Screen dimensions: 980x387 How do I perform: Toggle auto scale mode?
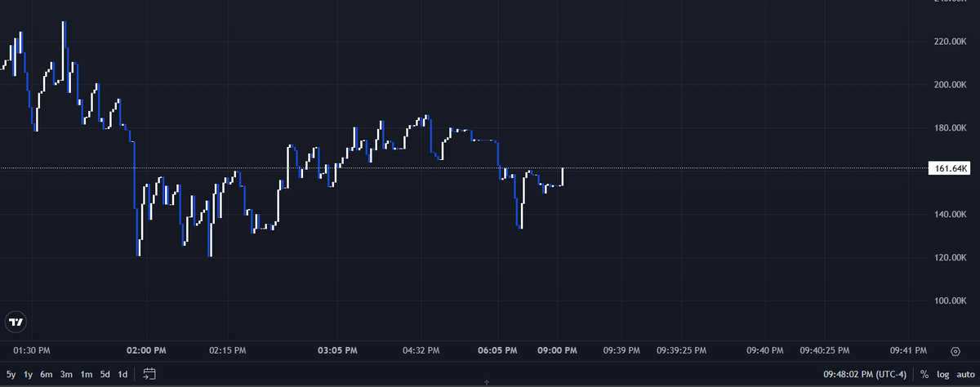(964, 374)
